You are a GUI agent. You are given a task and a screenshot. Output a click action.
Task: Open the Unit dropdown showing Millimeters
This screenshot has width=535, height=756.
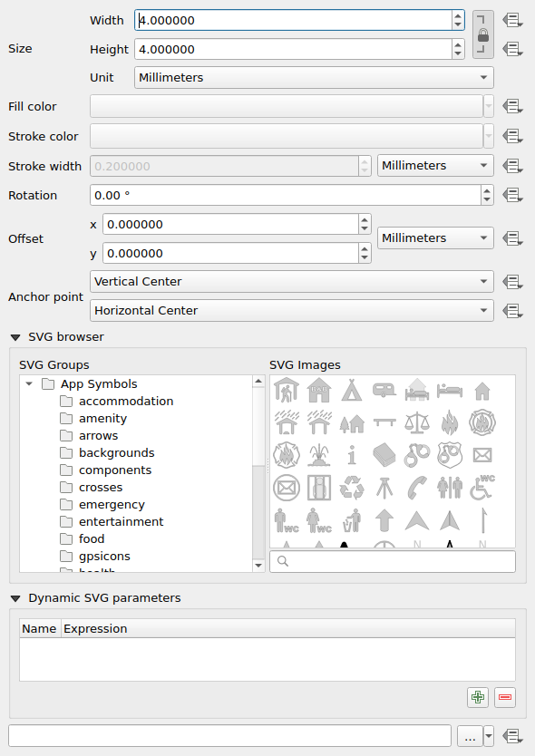coord(311,77)
